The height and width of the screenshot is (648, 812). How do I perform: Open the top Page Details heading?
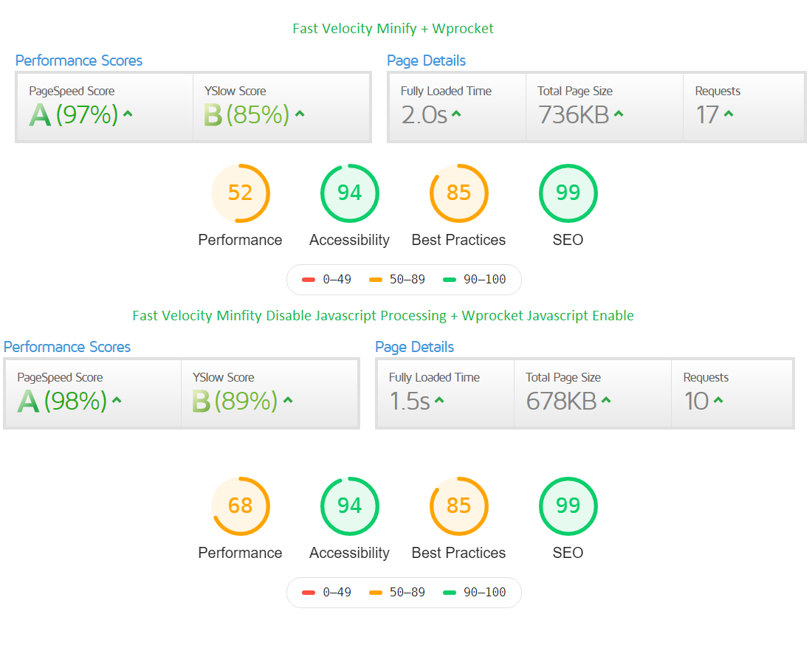(426, 61)
